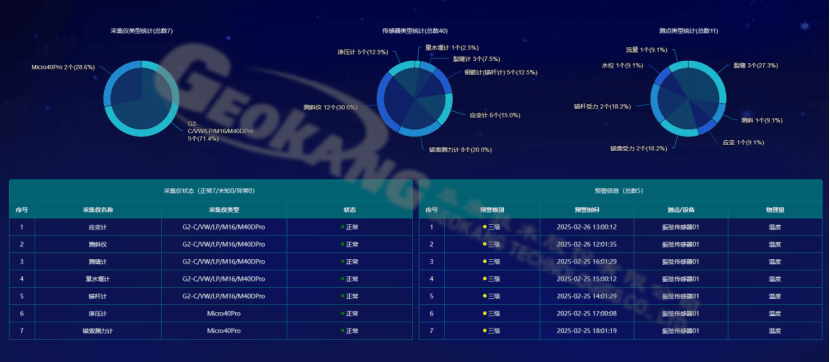Select collector name '测斜仪' in row 2

97,244
